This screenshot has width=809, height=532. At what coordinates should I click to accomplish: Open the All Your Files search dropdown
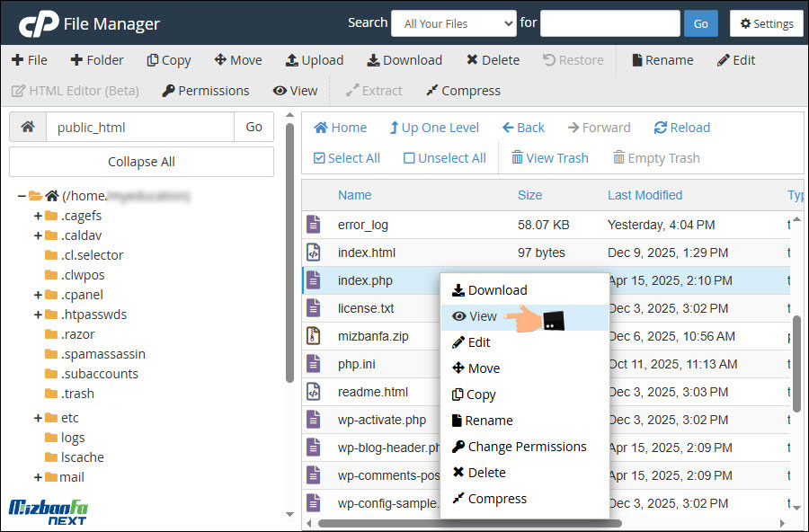point(453,23)
